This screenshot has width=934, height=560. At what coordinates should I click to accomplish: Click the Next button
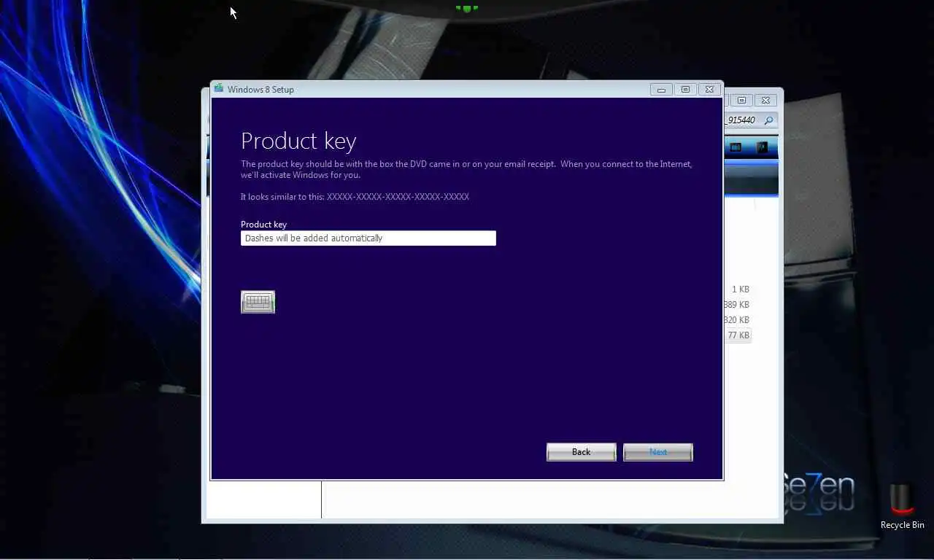[x=658, y=452]
